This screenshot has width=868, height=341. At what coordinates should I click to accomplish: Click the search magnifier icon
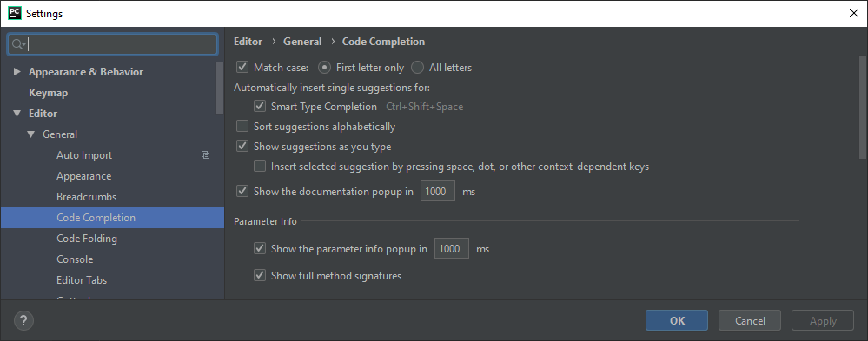coord(17,45)
